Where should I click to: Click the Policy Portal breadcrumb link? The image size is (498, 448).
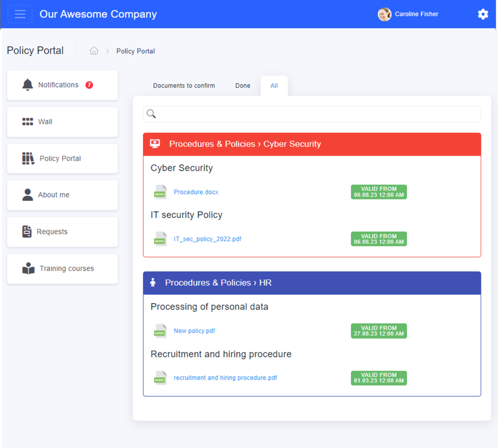pos(135,51)
